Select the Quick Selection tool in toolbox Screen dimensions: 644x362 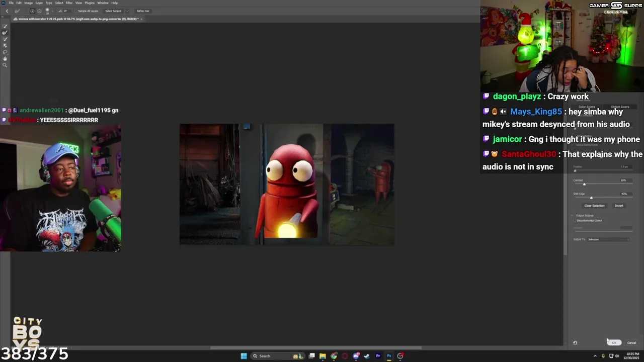pos(5,26)
